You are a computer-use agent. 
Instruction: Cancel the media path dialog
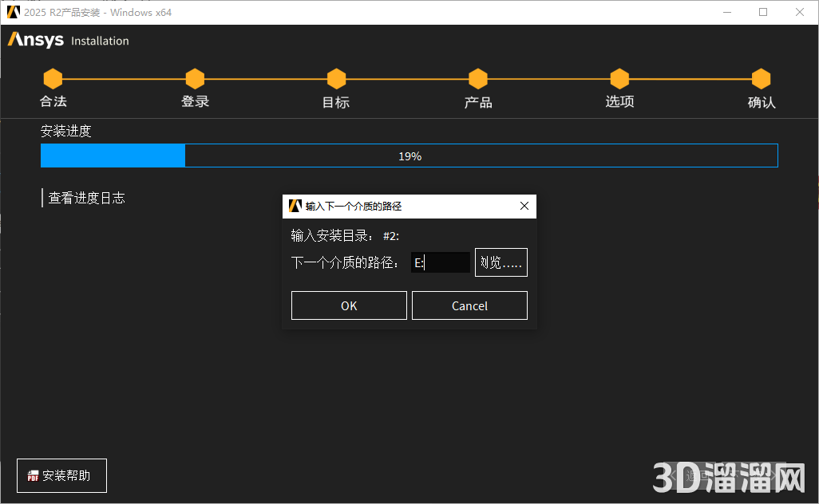click(469, 305)
